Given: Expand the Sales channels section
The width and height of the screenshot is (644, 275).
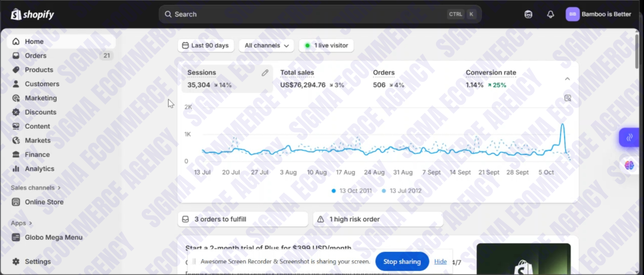Looking at the screenshot, I should (x=36, y=188).
